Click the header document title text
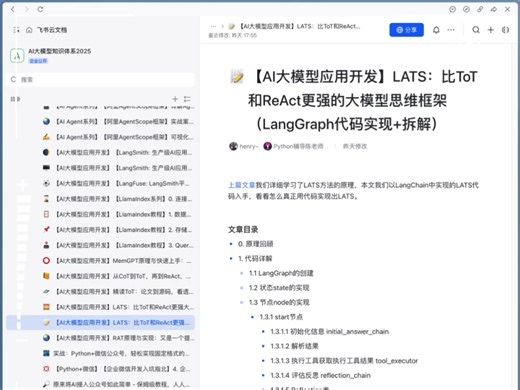520x390 pixels. coord(300,26)
